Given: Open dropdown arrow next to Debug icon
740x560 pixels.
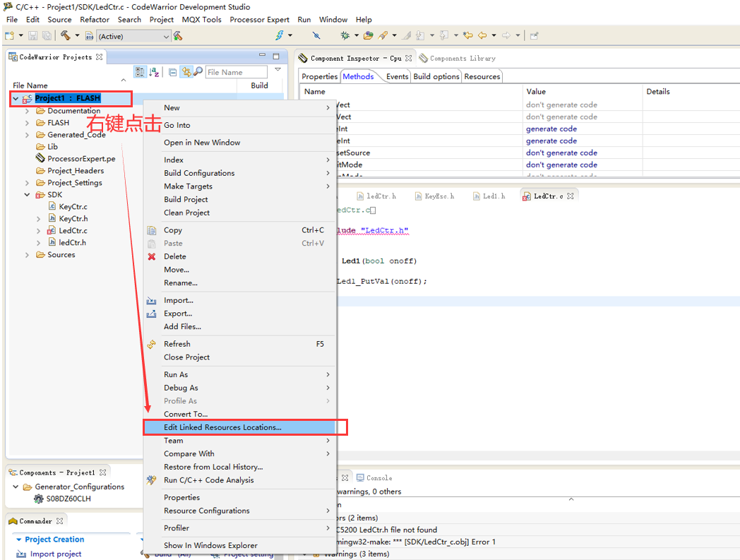Looking at the screenshot, I should click(357, 35).
